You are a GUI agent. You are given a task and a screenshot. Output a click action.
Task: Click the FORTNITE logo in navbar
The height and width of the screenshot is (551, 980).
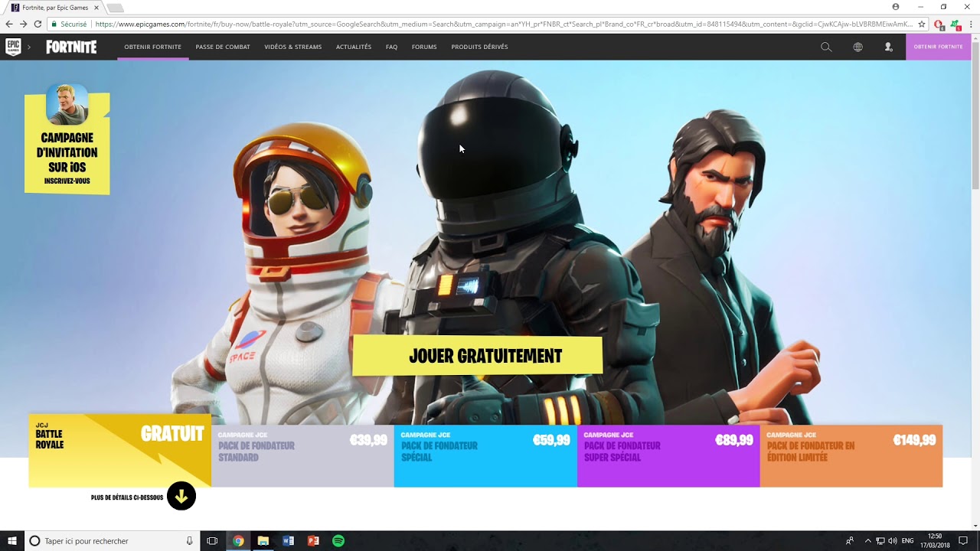71,47
